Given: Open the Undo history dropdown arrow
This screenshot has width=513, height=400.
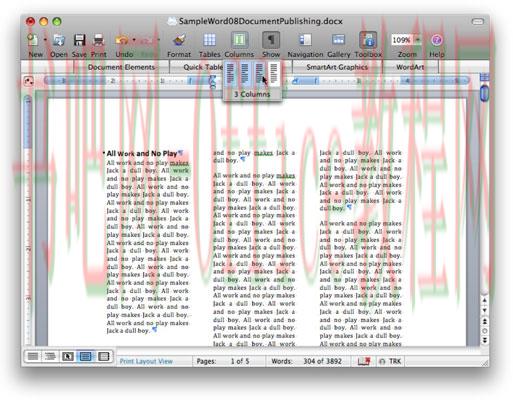Looking at the screenshot, I should click(x=134, y=40).
